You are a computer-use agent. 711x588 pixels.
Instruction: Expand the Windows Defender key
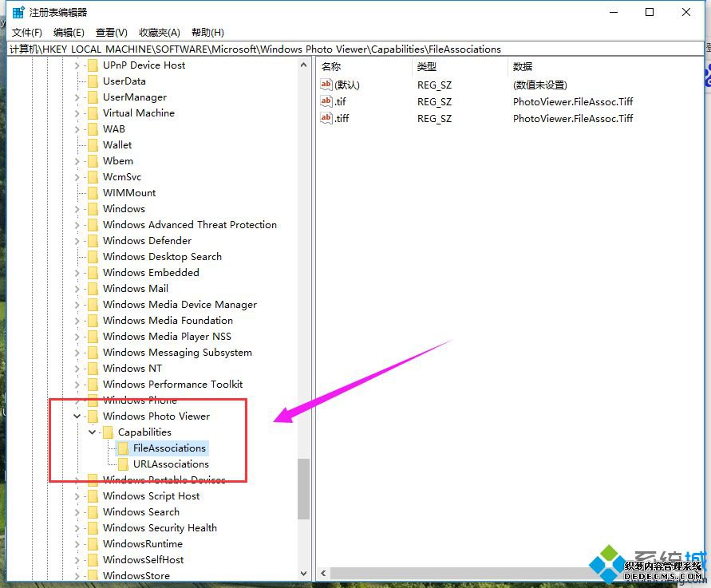pos(77,241)
